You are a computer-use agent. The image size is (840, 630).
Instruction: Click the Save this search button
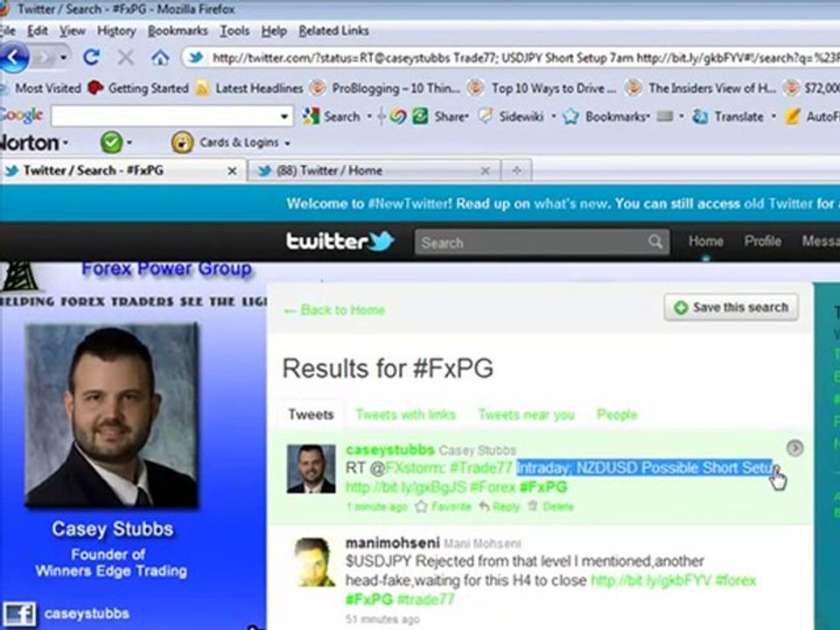[x=731, y=307]
